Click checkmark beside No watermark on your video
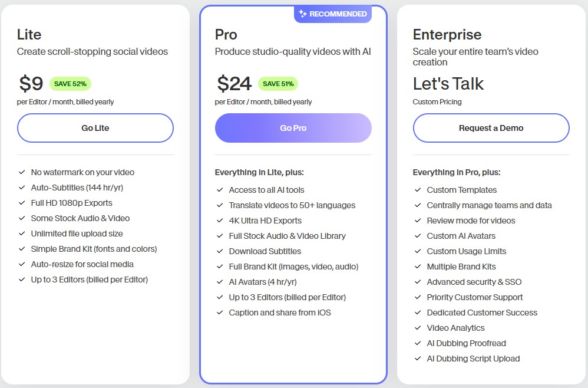 22,172
